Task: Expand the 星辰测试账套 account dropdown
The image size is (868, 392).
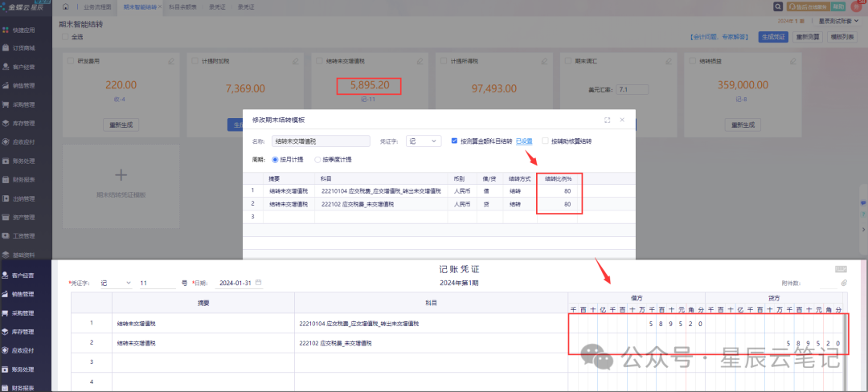Action: [x=838, y=21]
